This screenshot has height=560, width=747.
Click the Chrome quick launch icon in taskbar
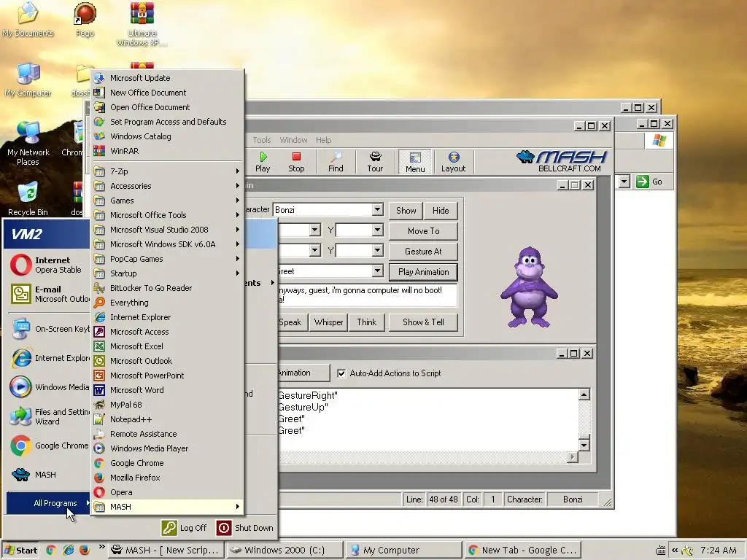coord(51,550)
